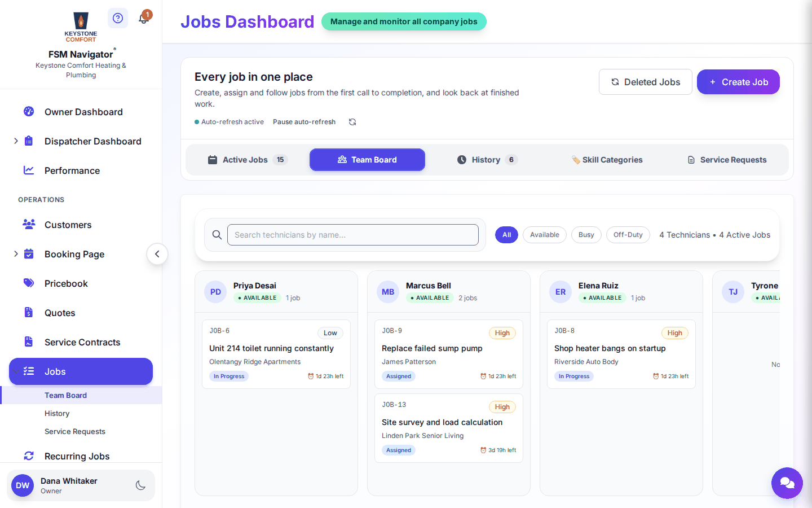Filter technicians by Off-Duty
This screenshot has width=812, height=508.
(628, 235)
